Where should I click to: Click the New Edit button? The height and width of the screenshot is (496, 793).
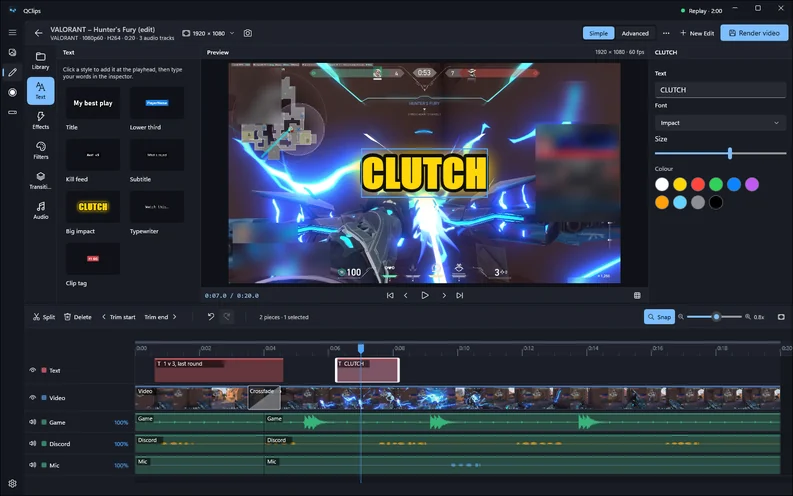[x=697, y=33]
